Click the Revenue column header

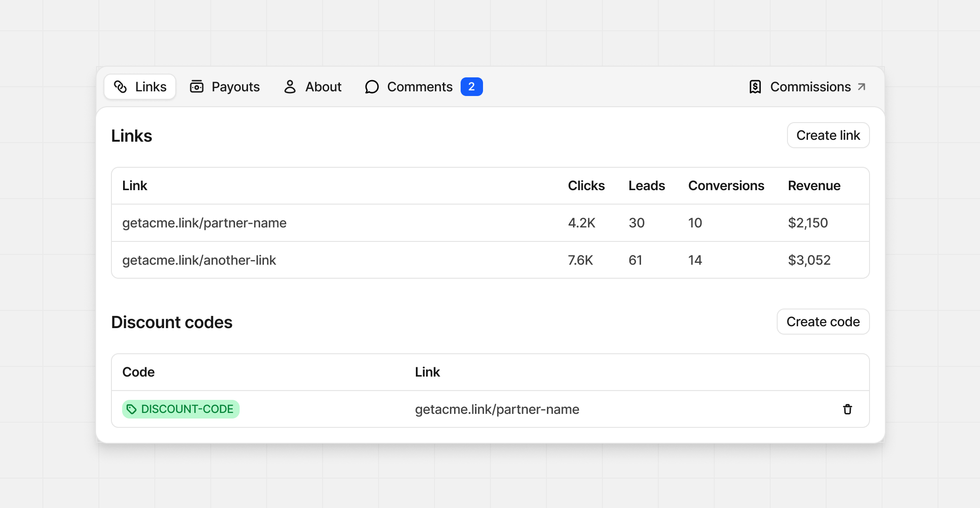[x=814, y=185]
